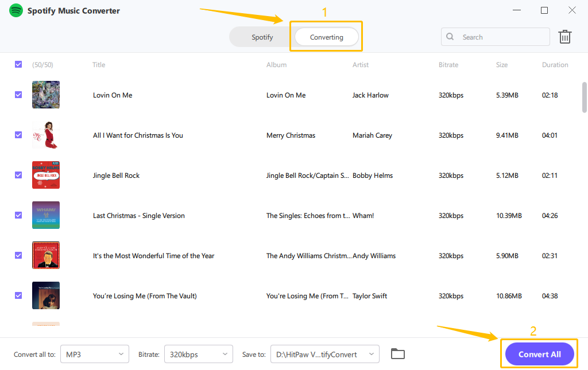Select the Converting tab
Screen dimensions: 588x370
point(326,36)
